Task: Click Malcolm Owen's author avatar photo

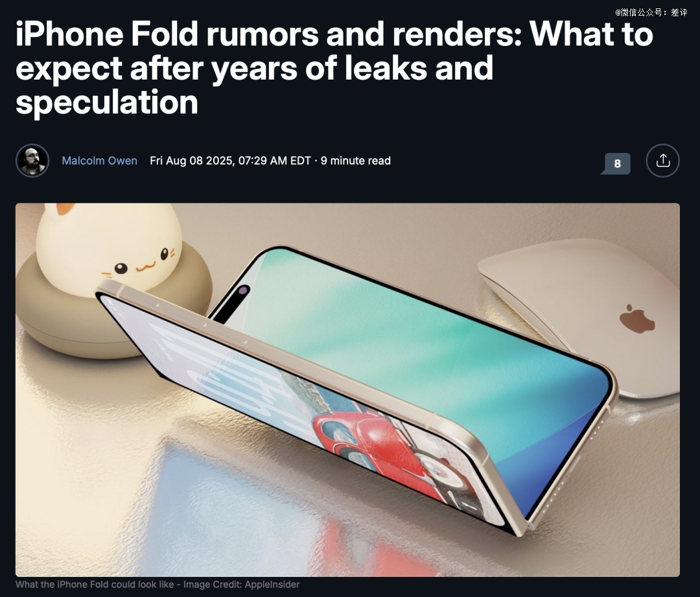Action: (32, 161)
